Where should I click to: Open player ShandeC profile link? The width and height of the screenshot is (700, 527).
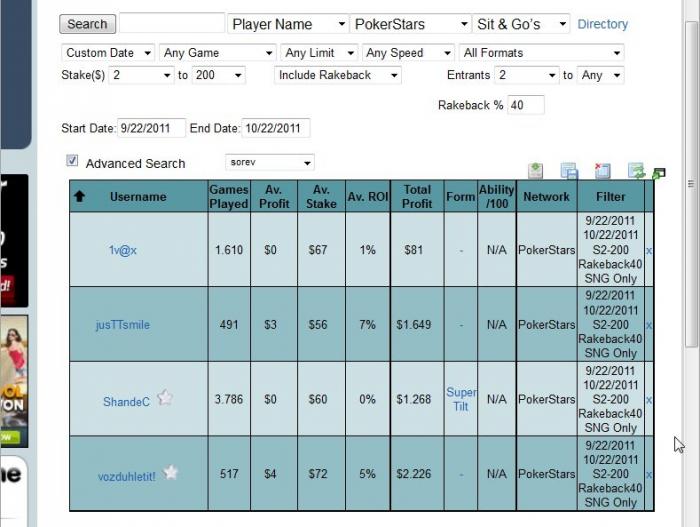coord(126,402)
